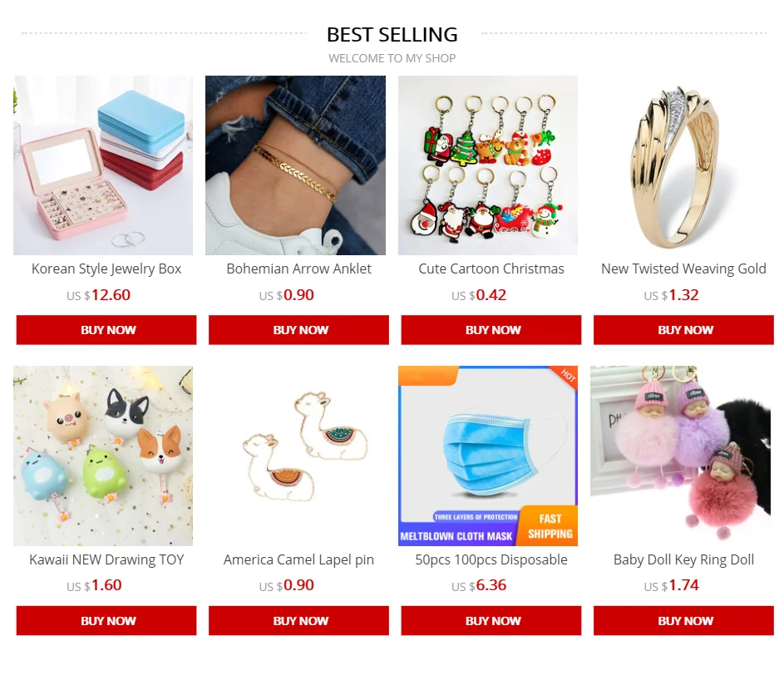Click BUY NOW for the Twisted Weaving Gold ring
Screen dimensions: 784x675
coord(684,330)
